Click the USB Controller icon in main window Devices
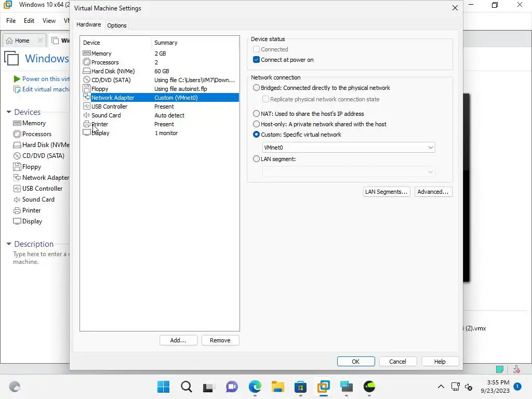 point(17,188)
